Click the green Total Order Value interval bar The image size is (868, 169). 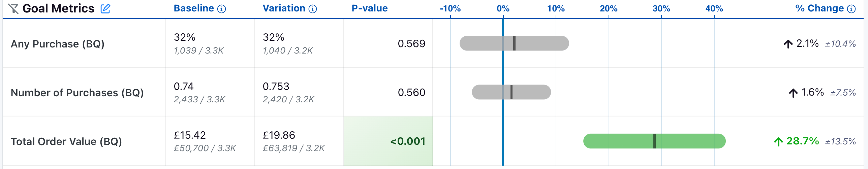pos(620,141)
